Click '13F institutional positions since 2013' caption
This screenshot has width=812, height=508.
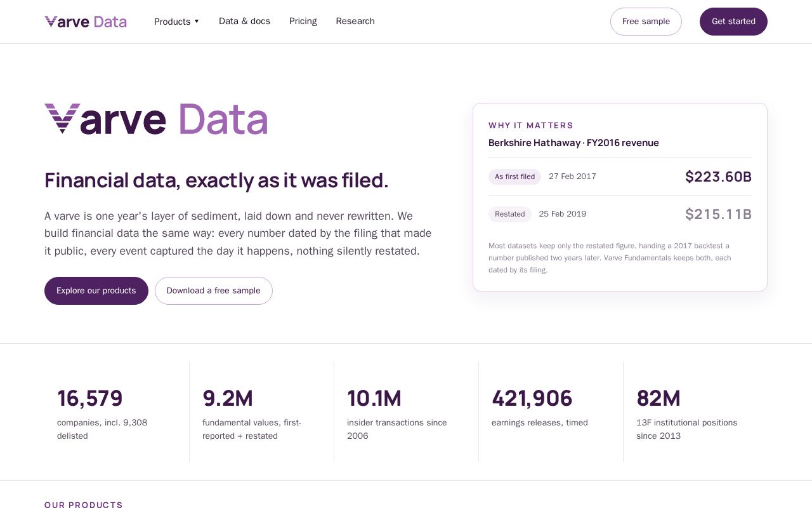click(687, 429)
